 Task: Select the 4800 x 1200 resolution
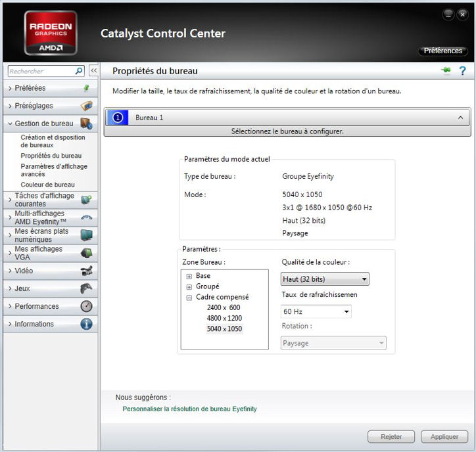click(x=224, y=318)
